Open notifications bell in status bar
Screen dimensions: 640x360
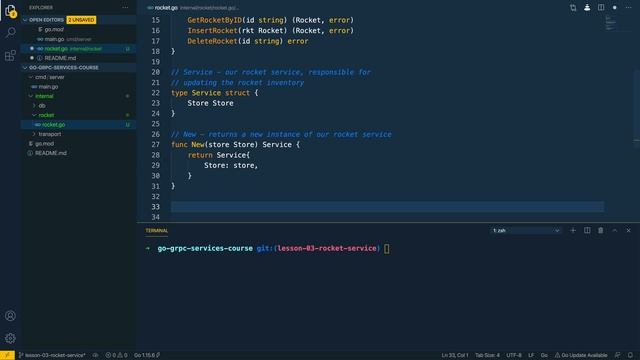(631, 355)
